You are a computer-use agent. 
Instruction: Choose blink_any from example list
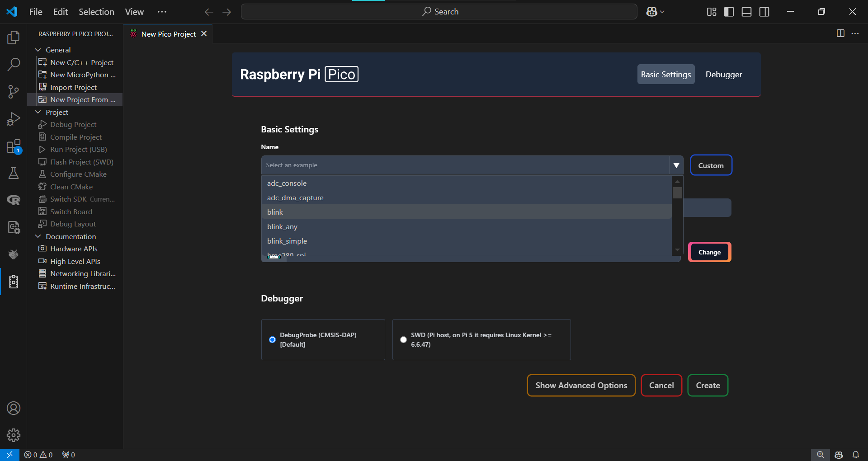pyautogui.click(x=467, y=226)
